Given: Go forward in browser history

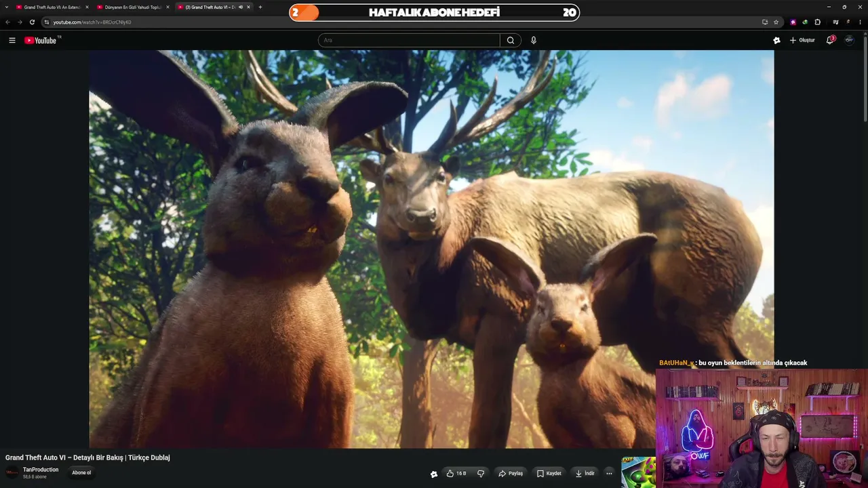Looking at the screenshot, I should point(20,22).
